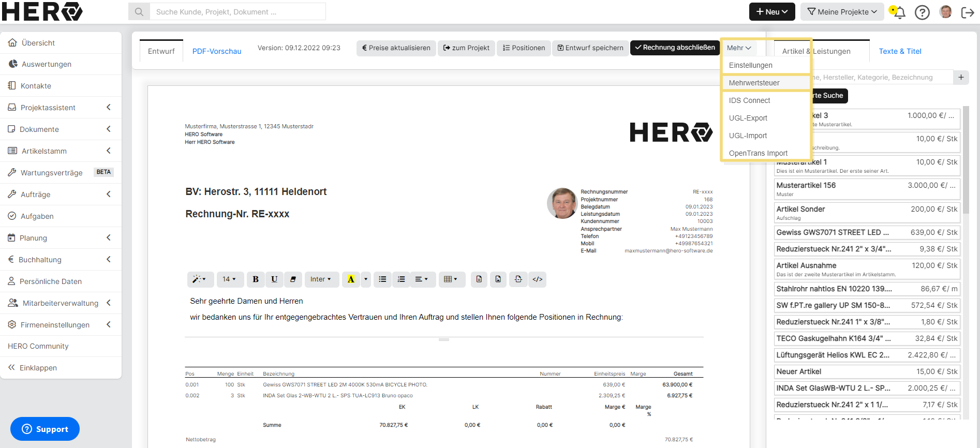Open the Support chat button
The height and width of the screenshot is (448, 980).
point(45,429)
